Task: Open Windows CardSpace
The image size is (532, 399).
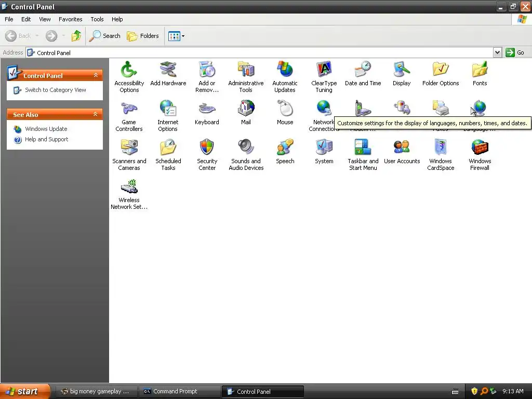Action: tap(441, 155)
